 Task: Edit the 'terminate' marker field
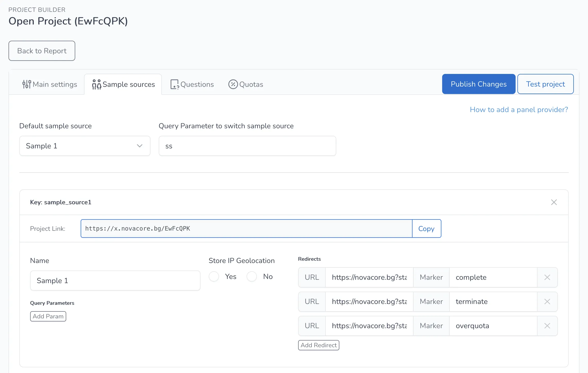493,301
